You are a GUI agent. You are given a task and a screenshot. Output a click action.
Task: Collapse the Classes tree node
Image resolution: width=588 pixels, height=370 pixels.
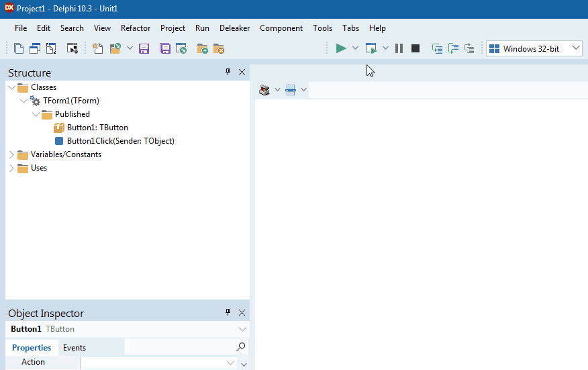(x=11, y=87)
